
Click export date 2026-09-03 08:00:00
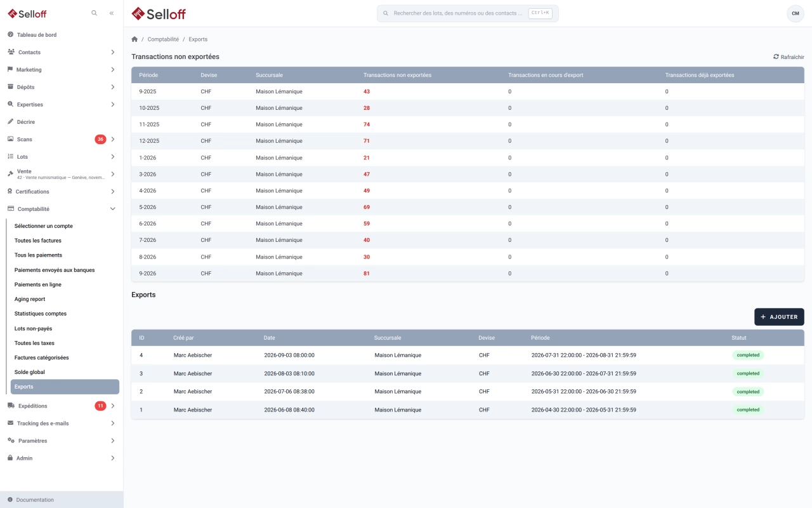pyautogui.click(x=289, y=356)
